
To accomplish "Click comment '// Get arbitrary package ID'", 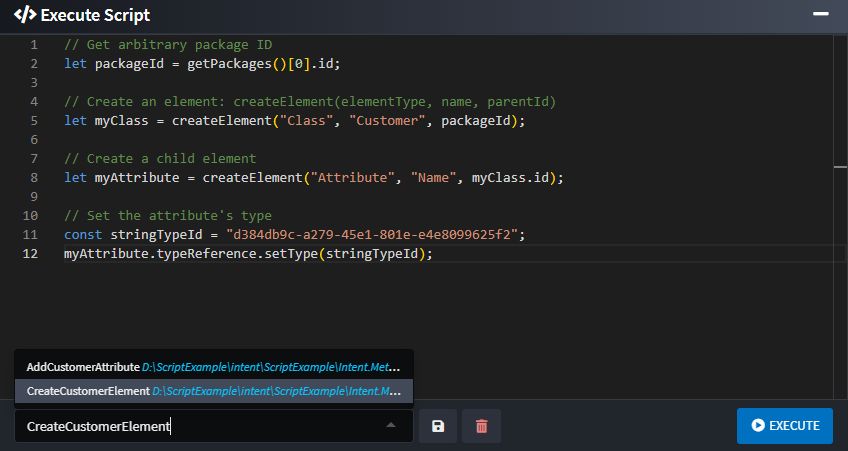I will [168, 44].
